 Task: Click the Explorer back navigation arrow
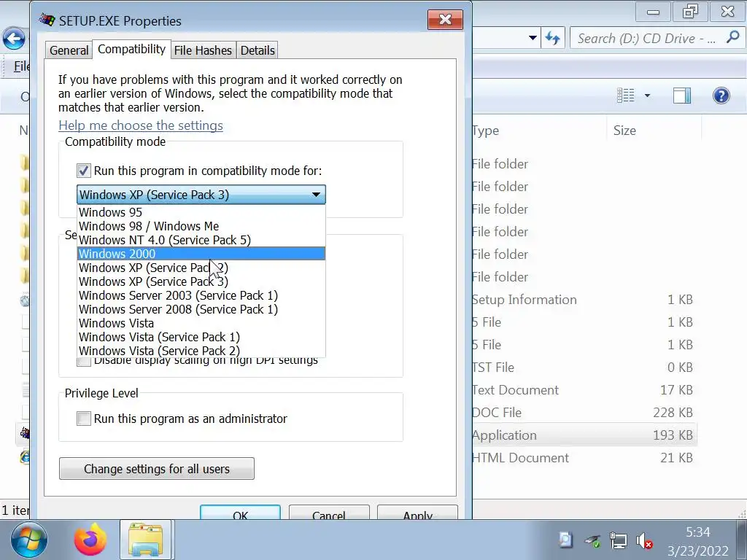pos(14,39)
